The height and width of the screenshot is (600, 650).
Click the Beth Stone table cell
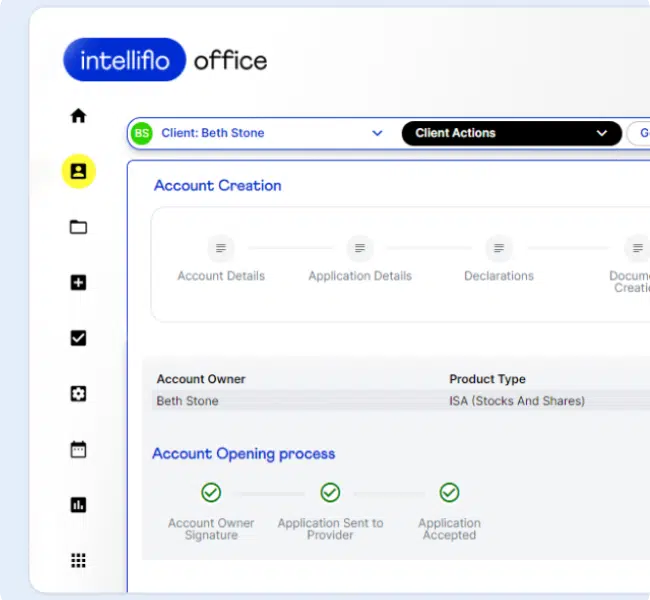(187, 401)
